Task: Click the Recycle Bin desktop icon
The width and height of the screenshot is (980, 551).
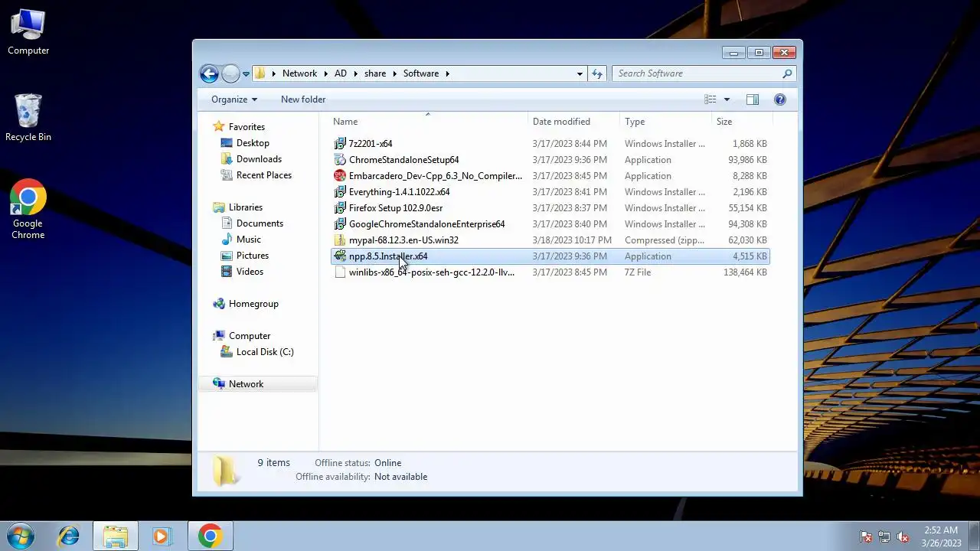Action: (x=28, y=117)
